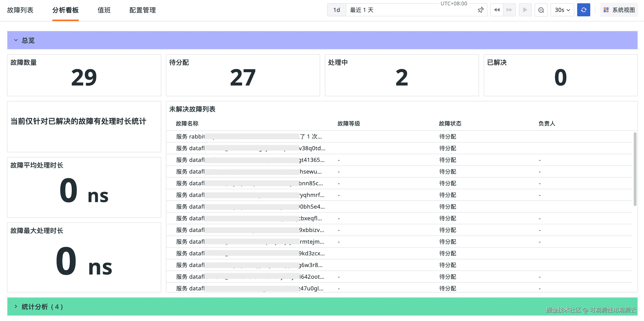This screenshot has height=321, width=644.
Task: Open the rabbit service fault row
Action: point(249,136)
